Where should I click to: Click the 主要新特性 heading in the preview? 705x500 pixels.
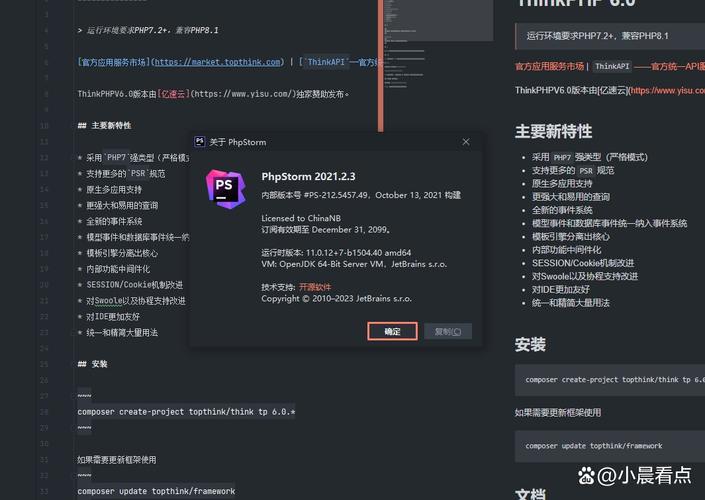[553, 131]
